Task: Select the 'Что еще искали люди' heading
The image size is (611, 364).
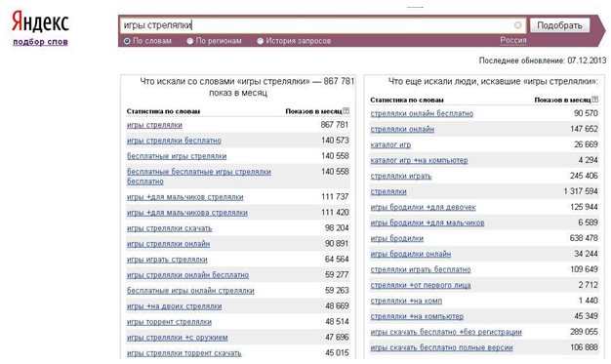Action: pyautogui.click(x=493, y=81)
